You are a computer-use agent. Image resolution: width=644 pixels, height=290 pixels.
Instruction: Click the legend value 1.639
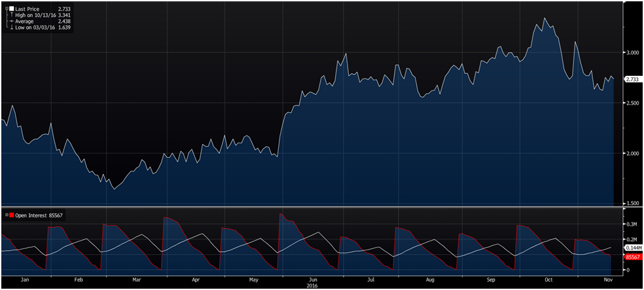pos(65,27)
